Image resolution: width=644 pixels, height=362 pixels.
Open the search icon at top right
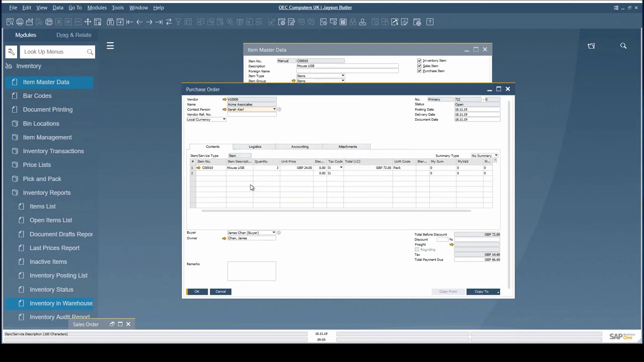coord(623,46)
